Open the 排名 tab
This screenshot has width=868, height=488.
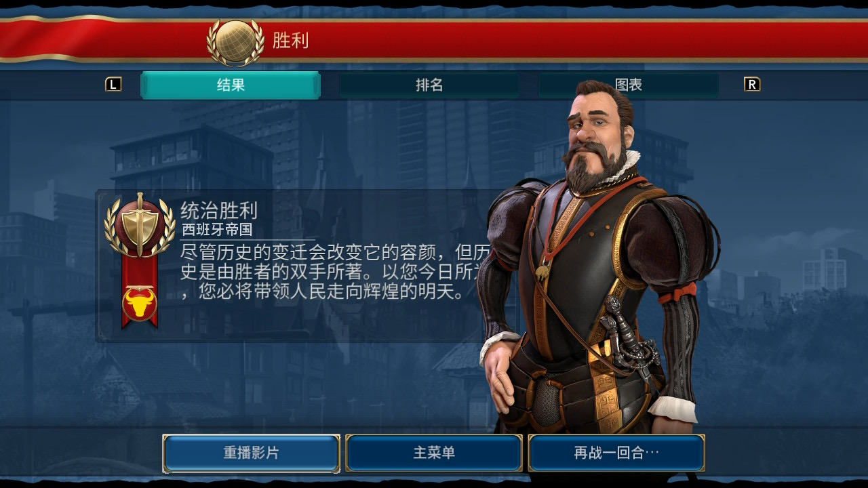coord(429,85)
